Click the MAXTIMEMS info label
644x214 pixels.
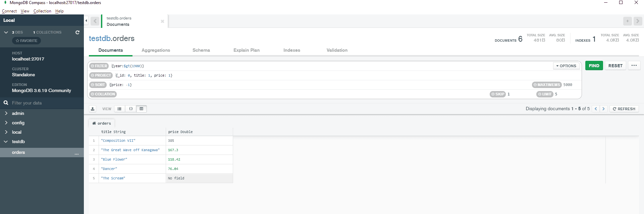(x=547, y=85)
